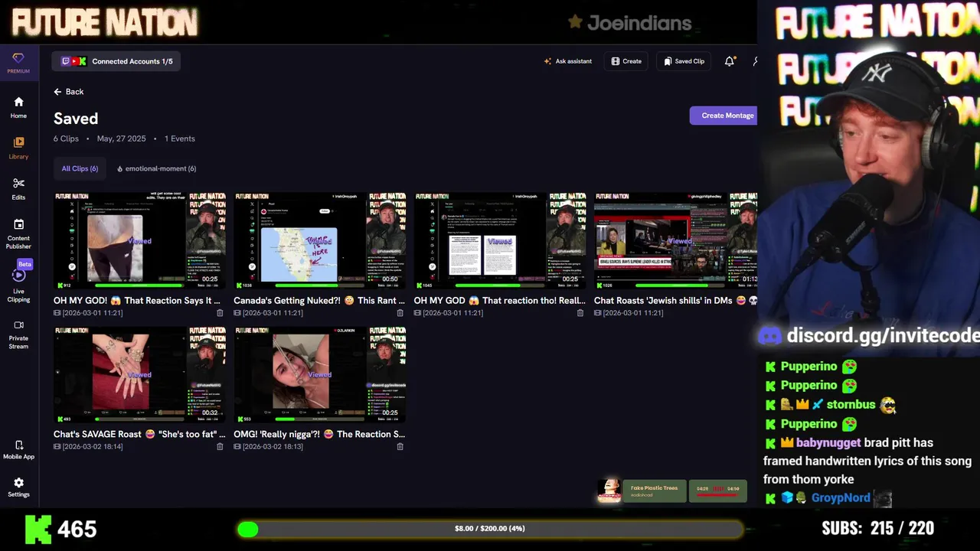The width and height of the screenshot is (980, 551).
Task: Open Saved Clip in top bar
Action: point(684,61)
